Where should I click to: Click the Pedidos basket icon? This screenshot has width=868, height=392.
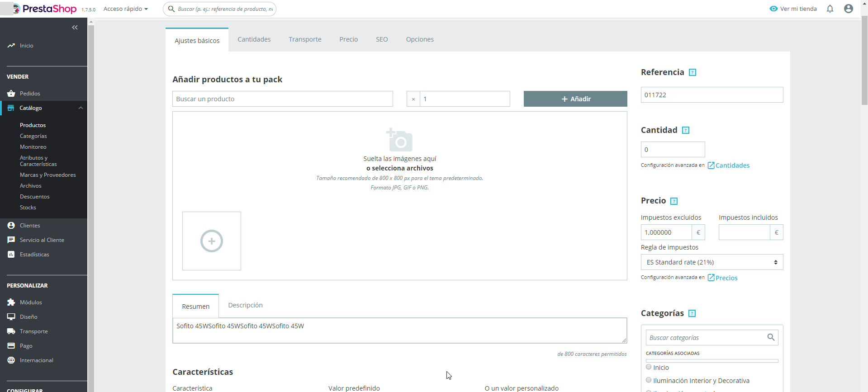pos(11,94)
